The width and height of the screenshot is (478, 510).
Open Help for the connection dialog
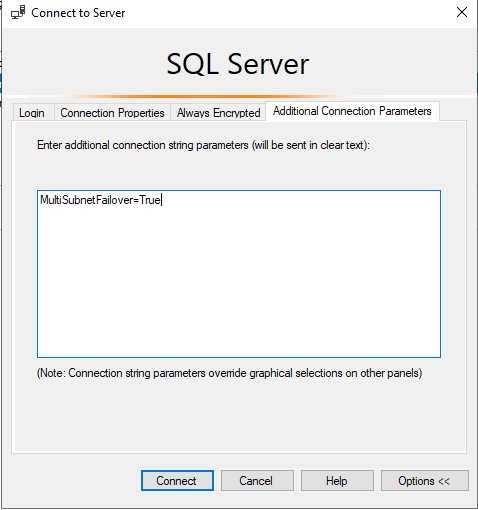337,481
